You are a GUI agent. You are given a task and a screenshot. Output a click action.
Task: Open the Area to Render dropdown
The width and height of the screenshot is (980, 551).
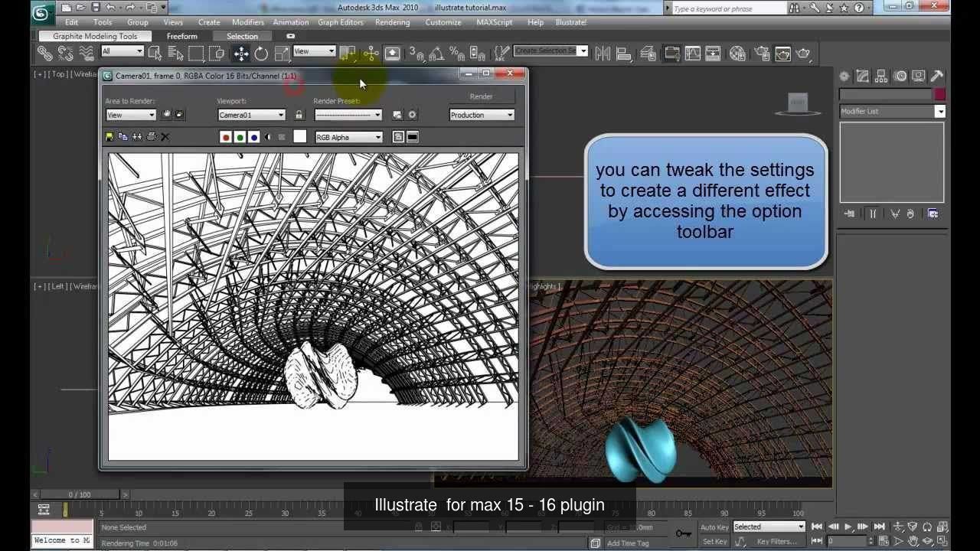pos(131,115)
